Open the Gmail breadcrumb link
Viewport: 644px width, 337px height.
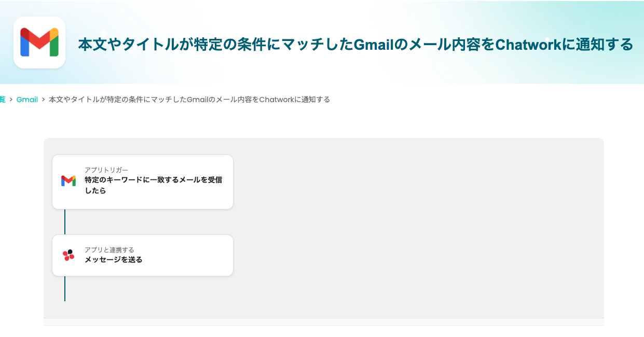pos(27,100)
